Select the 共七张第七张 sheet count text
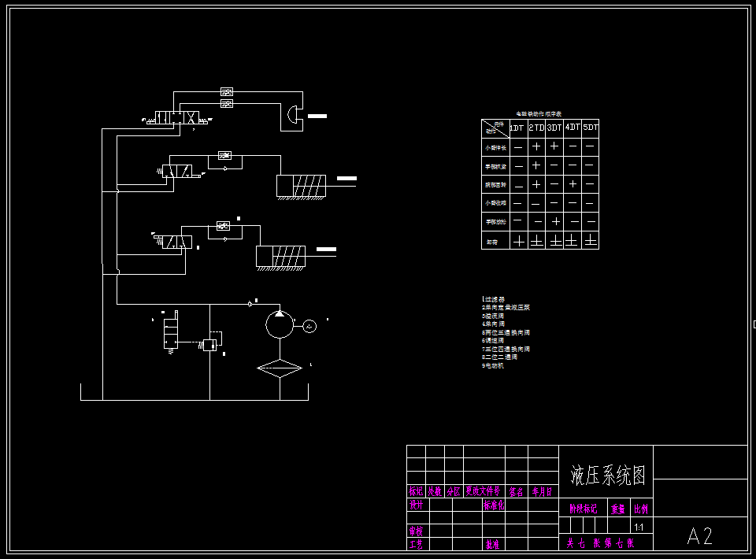Screen dimensions: 756x559 600,543
